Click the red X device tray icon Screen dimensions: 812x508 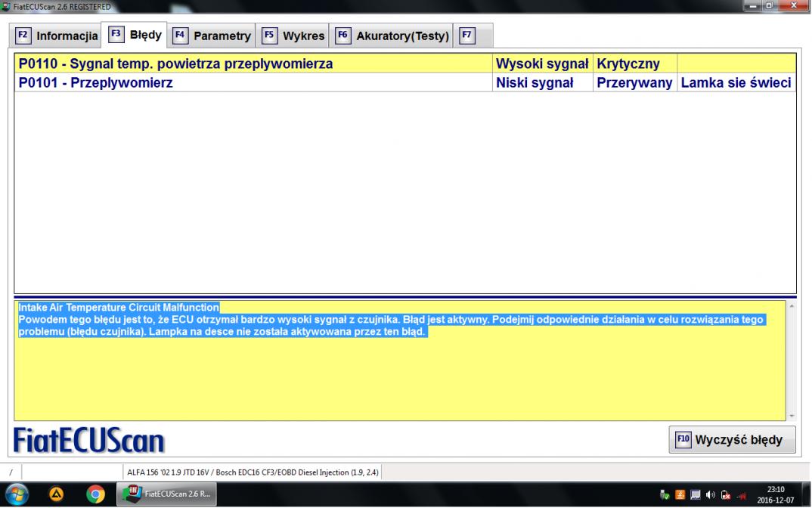726,495
